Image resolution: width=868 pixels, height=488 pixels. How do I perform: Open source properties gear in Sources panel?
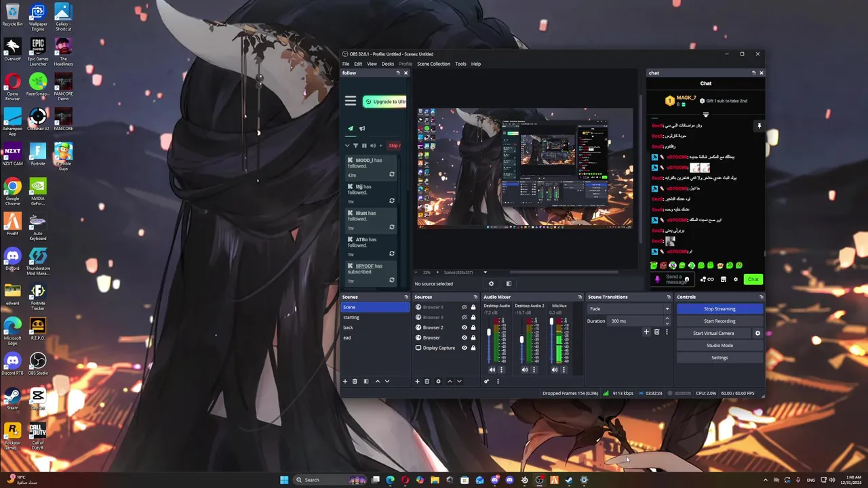tap(438, 381)
